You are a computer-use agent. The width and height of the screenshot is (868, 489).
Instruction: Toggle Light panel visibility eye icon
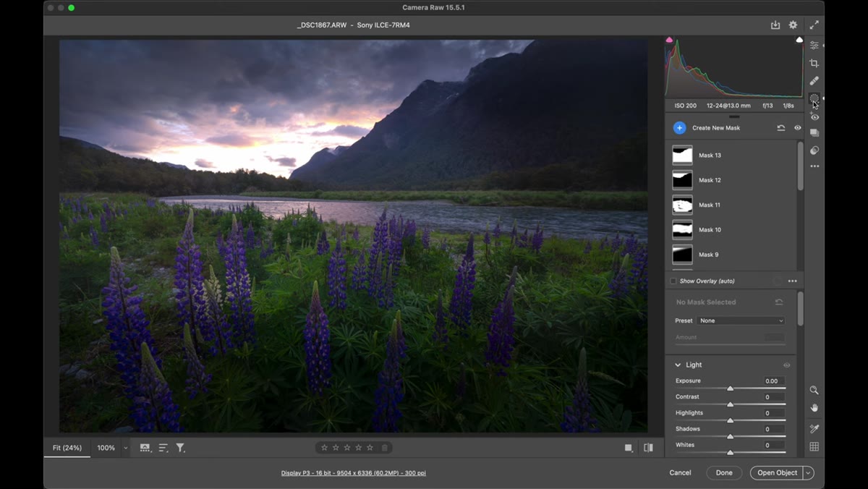(787, 365)
